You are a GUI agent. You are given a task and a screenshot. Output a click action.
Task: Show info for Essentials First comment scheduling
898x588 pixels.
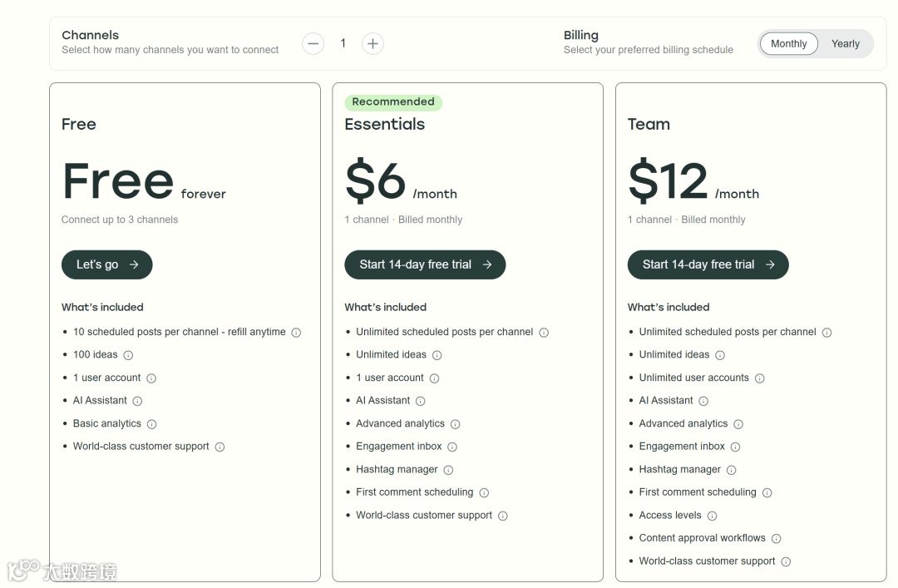click(484, 492)
